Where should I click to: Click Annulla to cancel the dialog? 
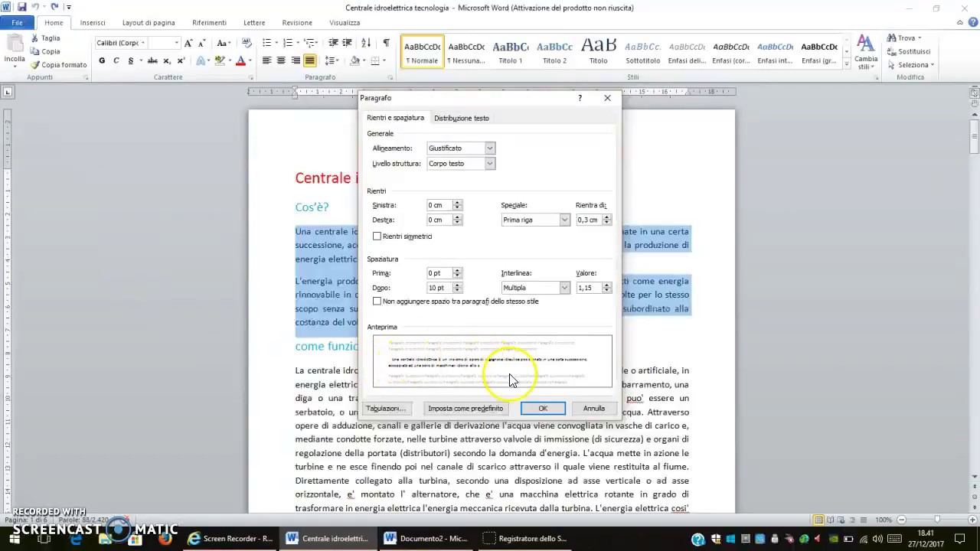(594, 409)
